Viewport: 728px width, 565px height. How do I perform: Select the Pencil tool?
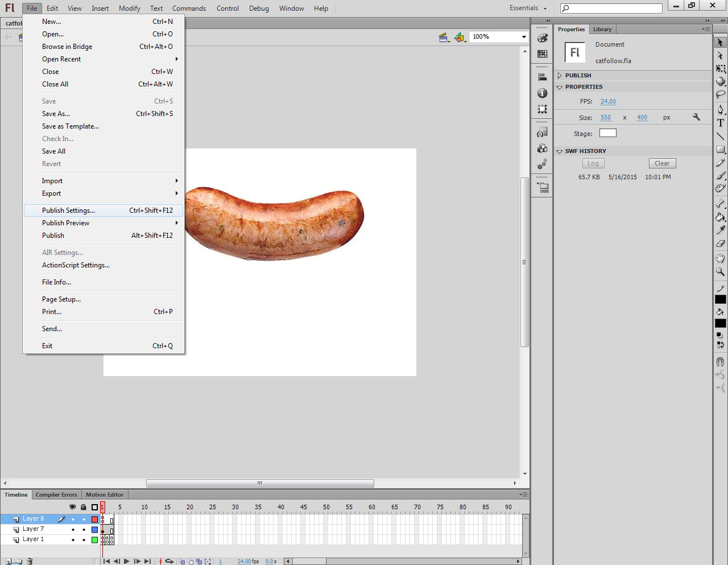[720, 162]
